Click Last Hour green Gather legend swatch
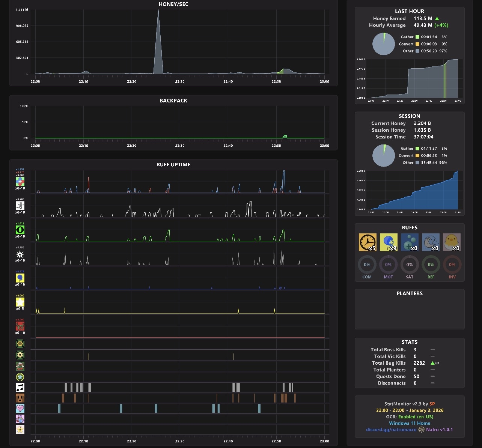The height and width of the screenshot is (448, 482). pyautogui.click(x=417, y=37)
